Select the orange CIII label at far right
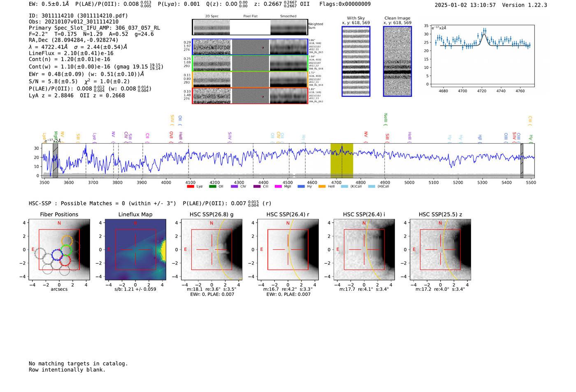Image resolution: width=576 pixels, height=392 pixels. point(530,121)
